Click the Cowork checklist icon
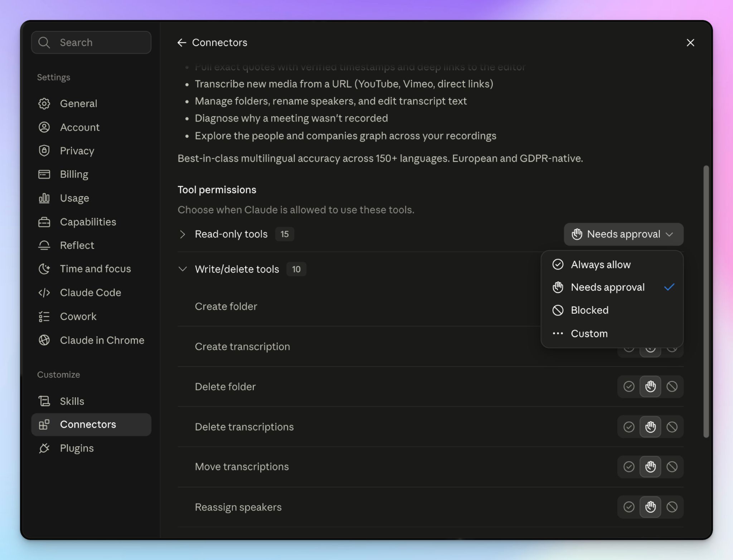Viewport: 733px width, 560px height. tap(44, 316)
